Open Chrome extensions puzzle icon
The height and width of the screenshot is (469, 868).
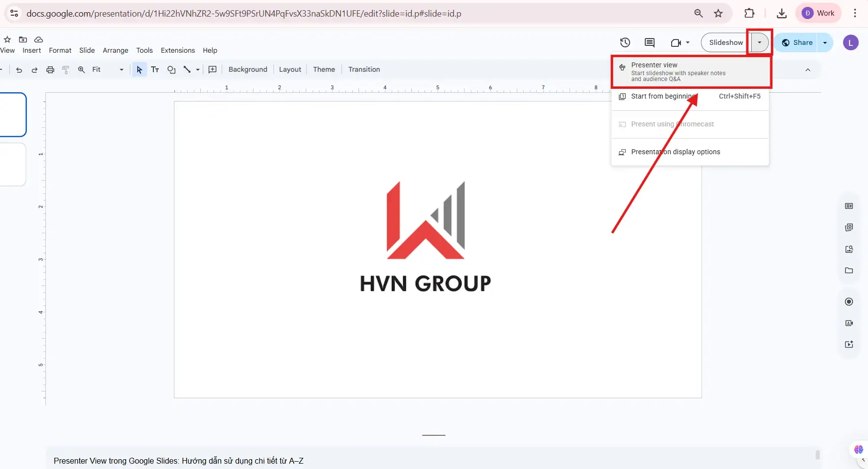749,13
